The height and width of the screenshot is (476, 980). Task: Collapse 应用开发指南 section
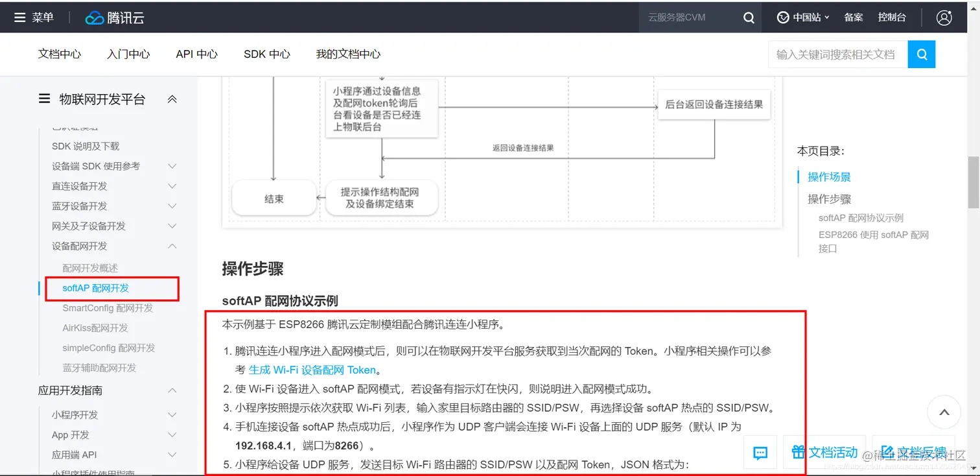coord(172,390)
